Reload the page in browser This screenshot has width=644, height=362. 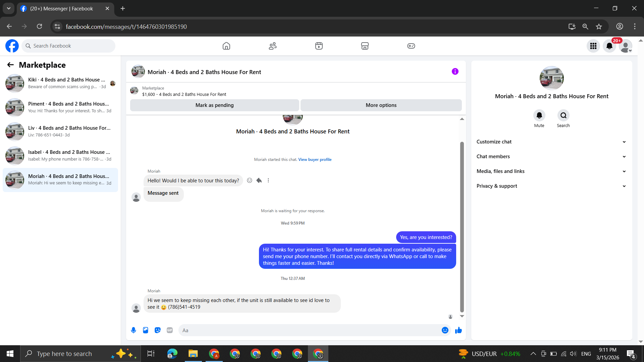(x=40, y=26)
